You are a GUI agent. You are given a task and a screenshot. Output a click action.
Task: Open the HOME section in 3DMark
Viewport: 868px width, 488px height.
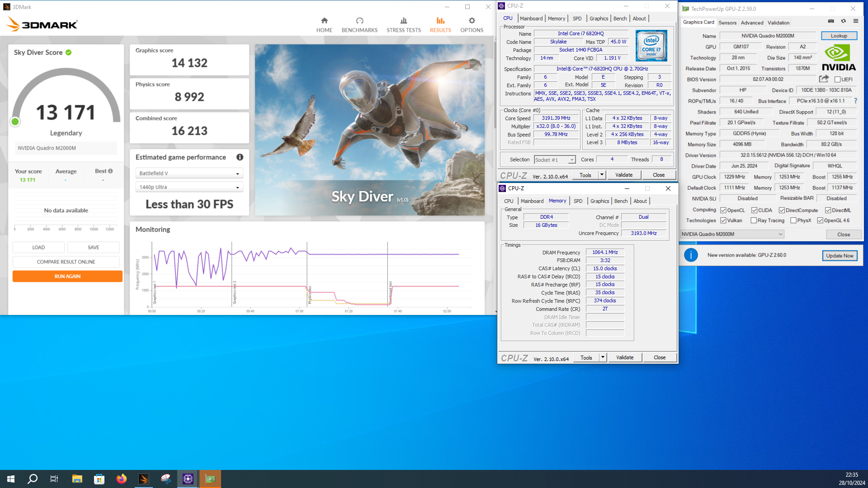[x=324, y=25]
